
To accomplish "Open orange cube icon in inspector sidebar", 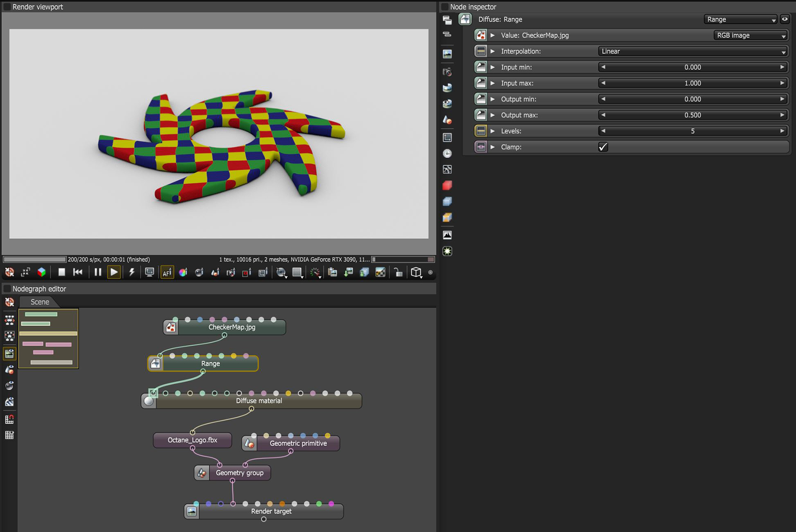I will pyautogui.click(x=447, y=217).
